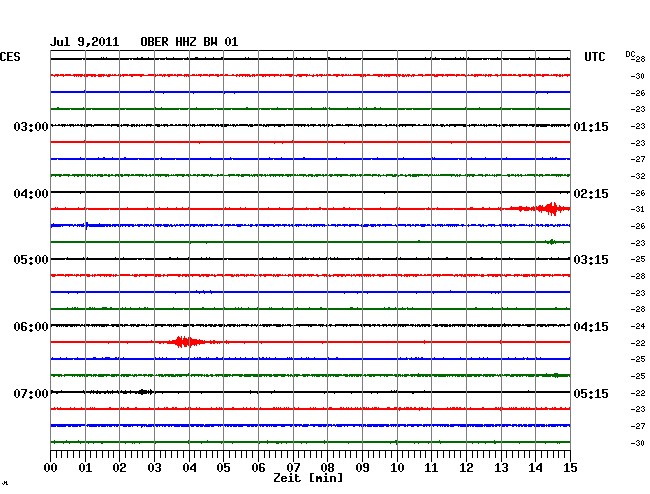This screenshot has width=650, height=494.
Task: Select minute 11 on the time axis
Action: (431, 468)
